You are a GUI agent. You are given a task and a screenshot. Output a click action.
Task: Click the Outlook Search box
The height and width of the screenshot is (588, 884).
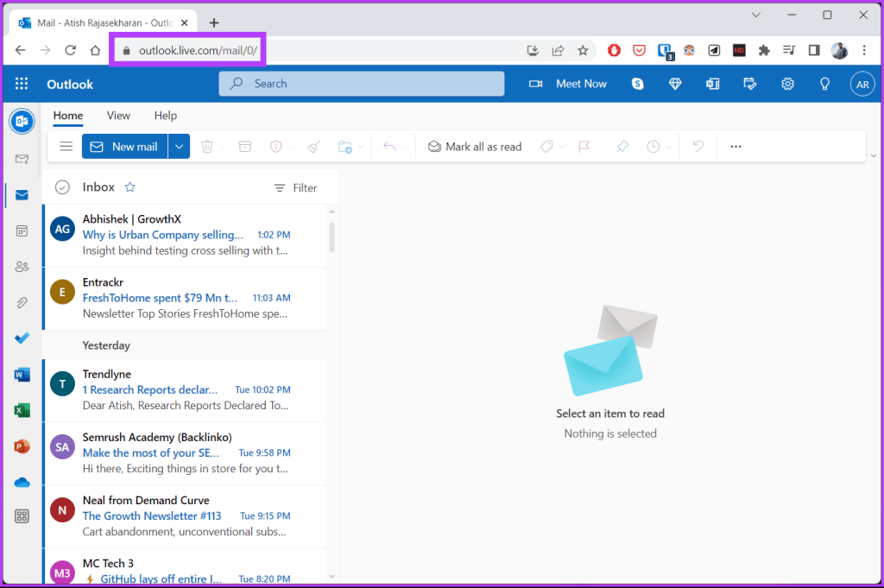(362, 84)
